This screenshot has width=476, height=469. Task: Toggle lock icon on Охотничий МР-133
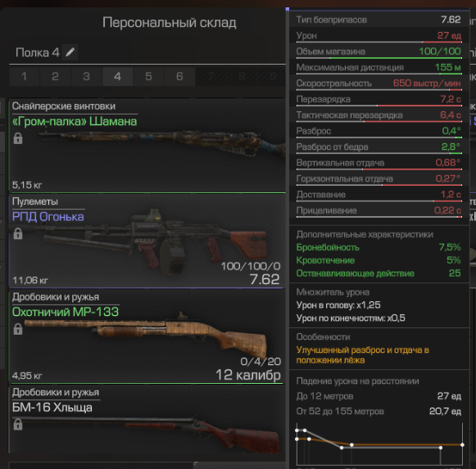[18, 329]
